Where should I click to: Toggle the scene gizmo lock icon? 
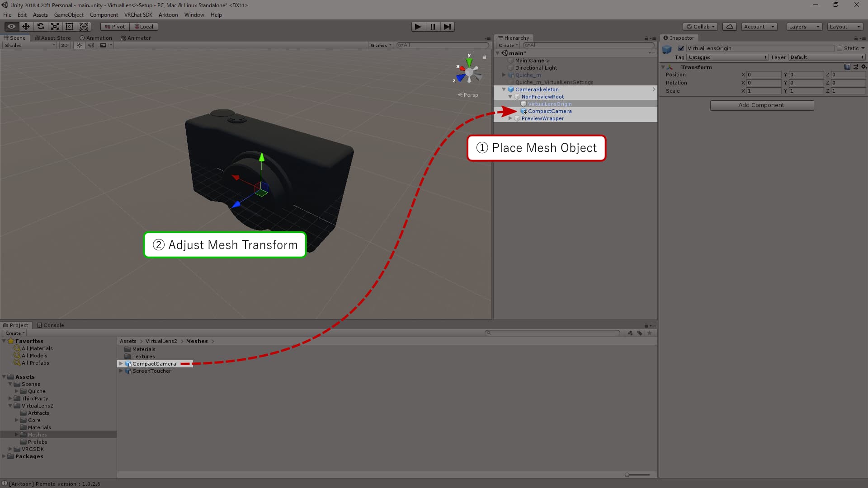pos(484,57)
